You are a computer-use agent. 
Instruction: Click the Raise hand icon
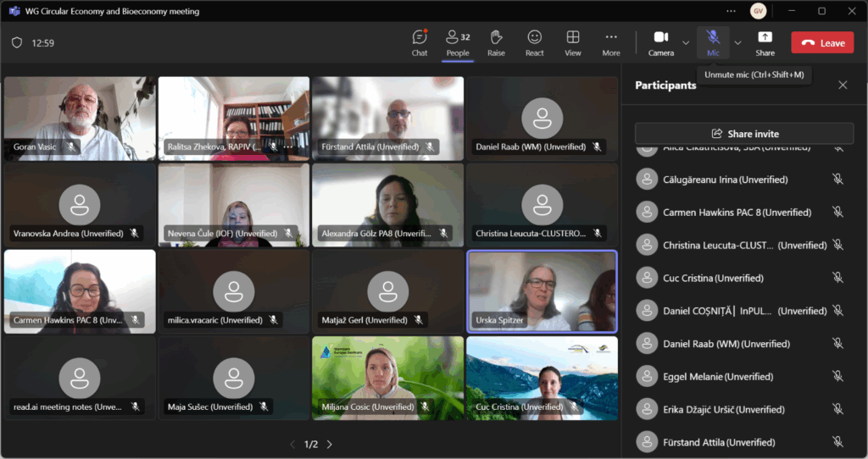tap(496, 42)
